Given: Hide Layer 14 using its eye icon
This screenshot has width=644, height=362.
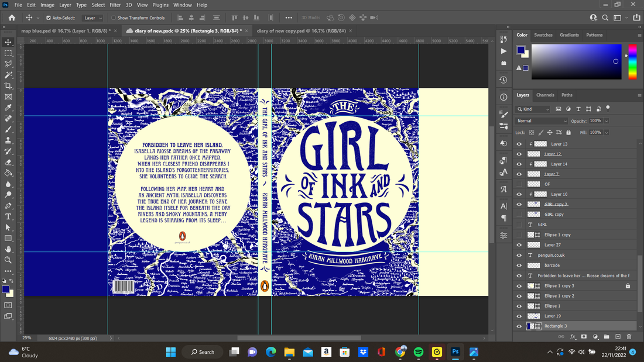Looking at the screenshot, I should [519, 164].
